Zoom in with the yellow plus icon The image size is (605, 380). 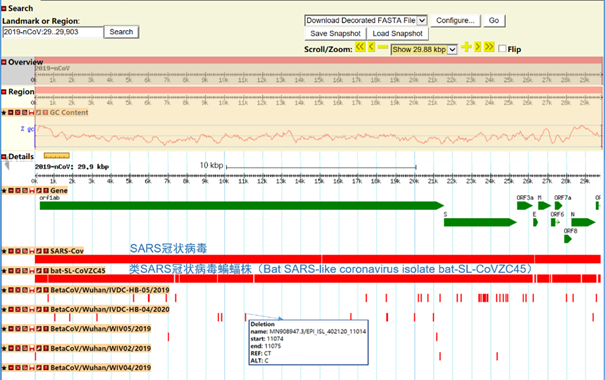pyautogui.click(x=466, y=47)
